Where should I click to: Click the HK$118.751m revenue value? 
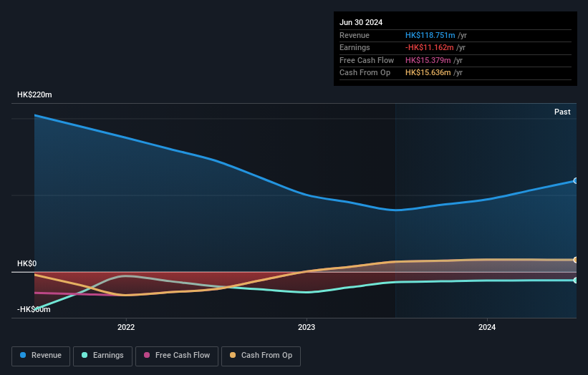[430, 35]
